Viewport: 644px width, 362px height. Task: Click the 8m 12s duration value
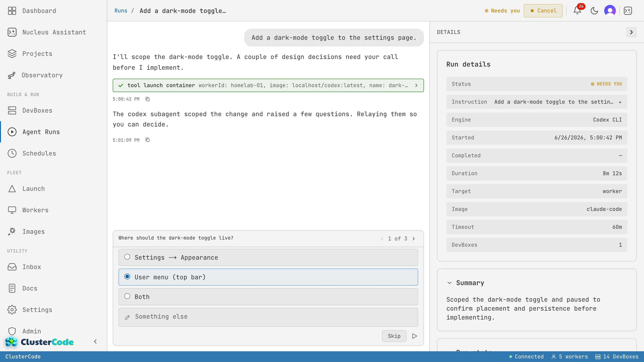pos(612,173)
